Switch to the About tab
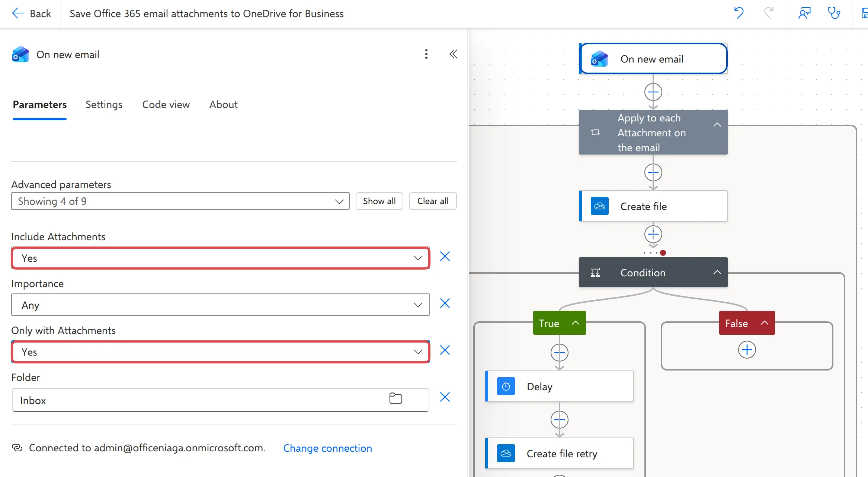 click(223, 105)
